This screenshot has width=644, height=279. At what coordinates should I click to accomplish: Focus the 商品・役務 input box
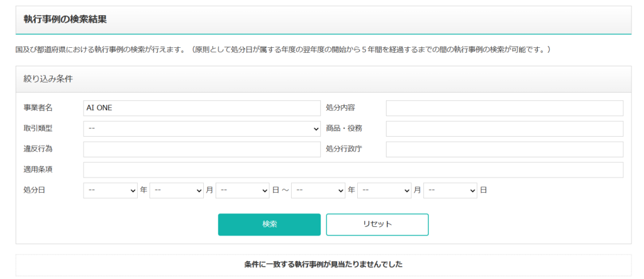pos(504,129)
